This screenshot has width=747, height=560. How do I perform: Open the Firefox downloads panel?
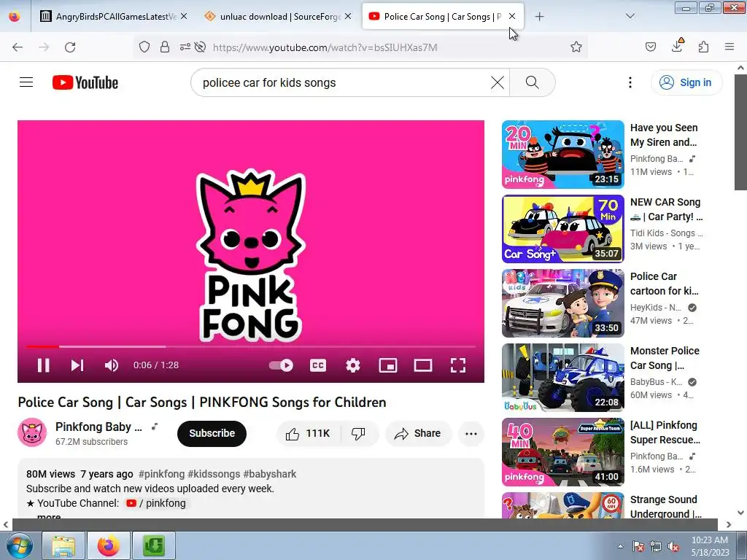point(677,46)
